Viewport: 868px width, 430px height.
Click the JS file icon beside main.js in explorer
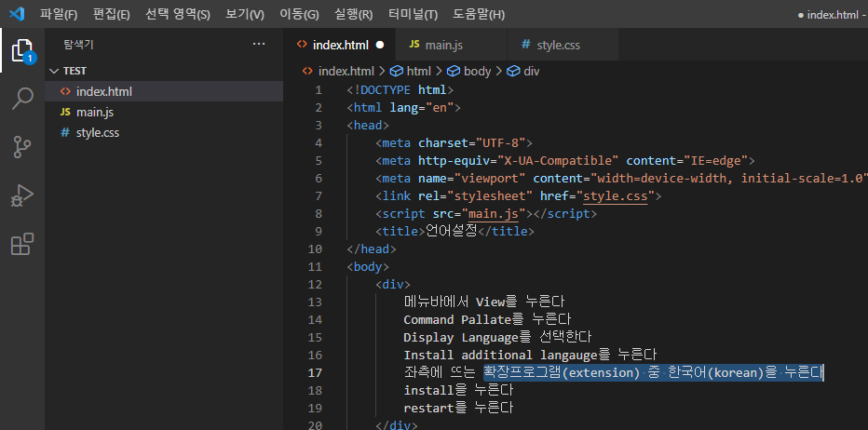[x=65, y=113]
